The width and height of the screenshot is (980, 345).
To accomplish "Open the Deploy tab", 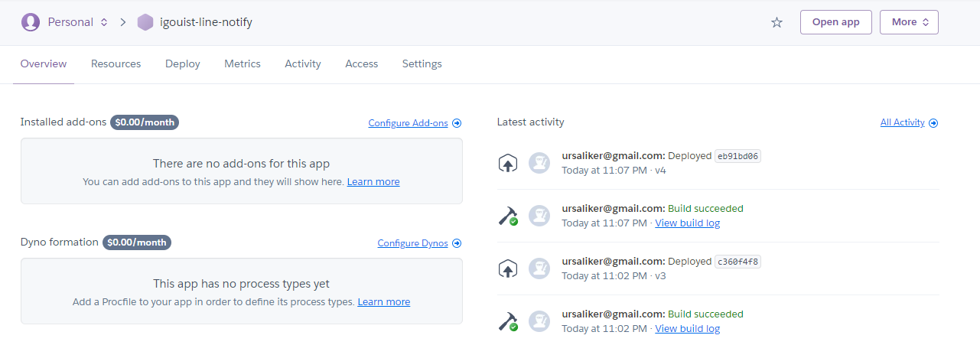I will point(183,63).
